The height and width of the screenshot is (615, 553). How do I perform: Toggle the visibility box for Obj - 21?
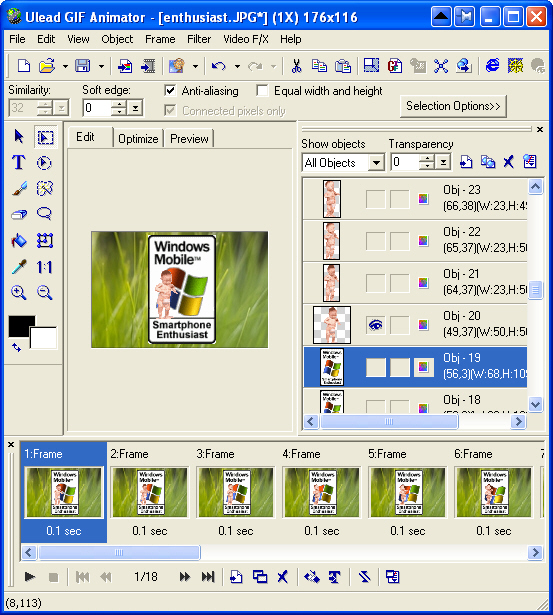[376, 283]
